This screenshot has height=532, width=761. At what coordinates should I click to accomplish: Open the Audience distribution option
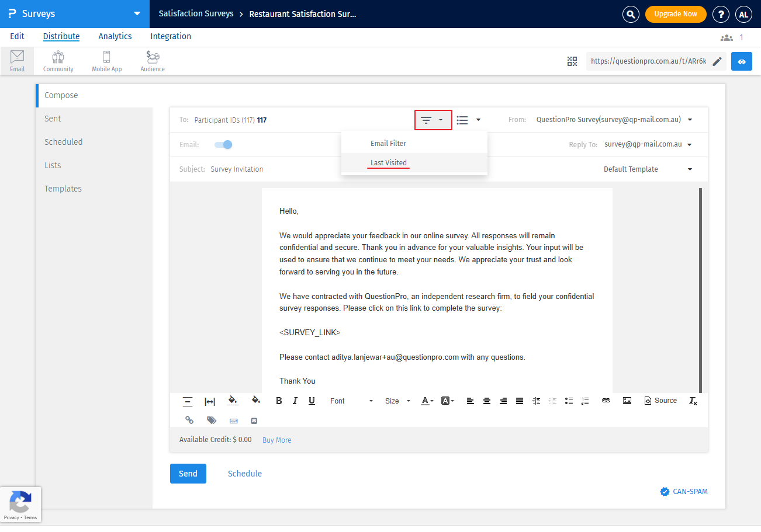(152, 60)
